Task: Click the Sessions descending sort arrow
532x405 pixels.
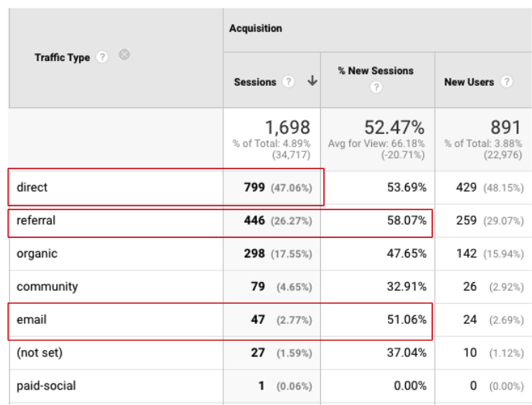Action: [x=312, y=81]
